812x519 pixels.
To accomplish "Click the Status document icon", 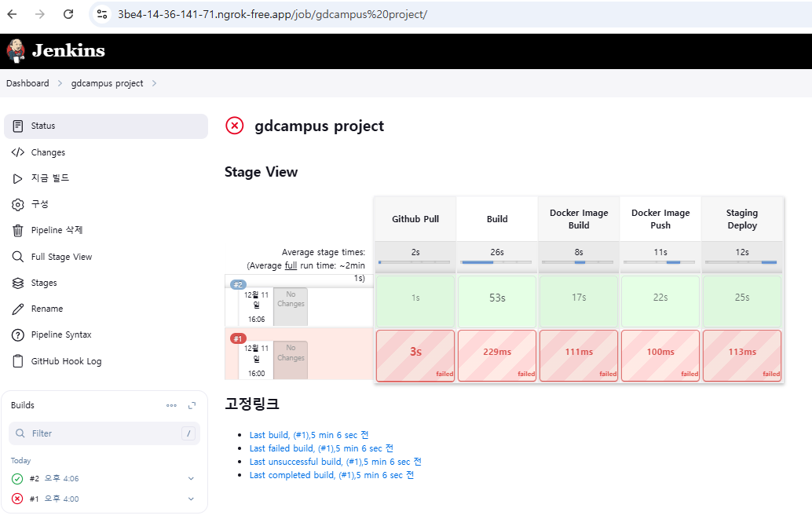I will pyautogui.click(x=17, y=126).
